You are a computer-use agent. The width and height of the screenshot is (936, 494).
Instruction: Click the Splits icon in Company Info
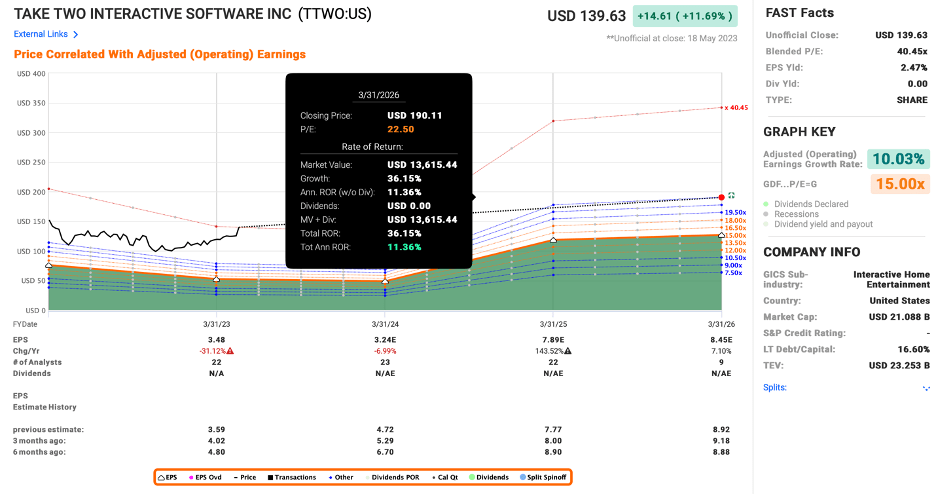point(926,388)
